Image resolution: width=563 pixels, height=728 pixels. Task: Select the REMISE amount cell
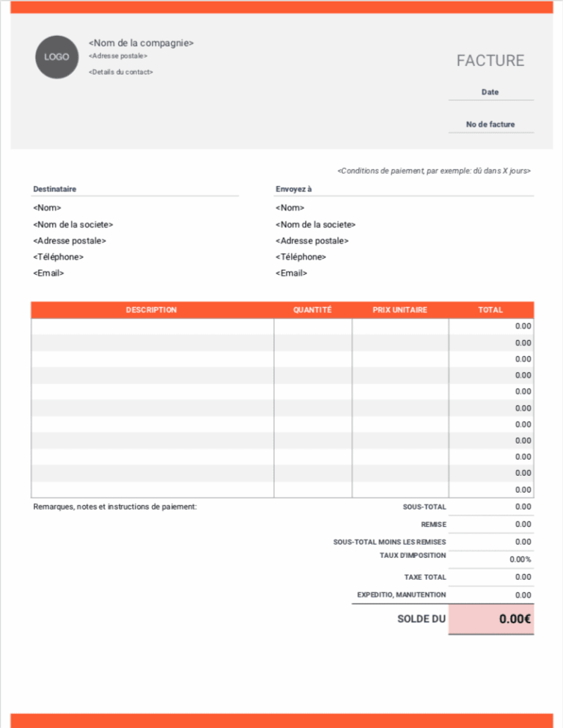click(491, 524)
